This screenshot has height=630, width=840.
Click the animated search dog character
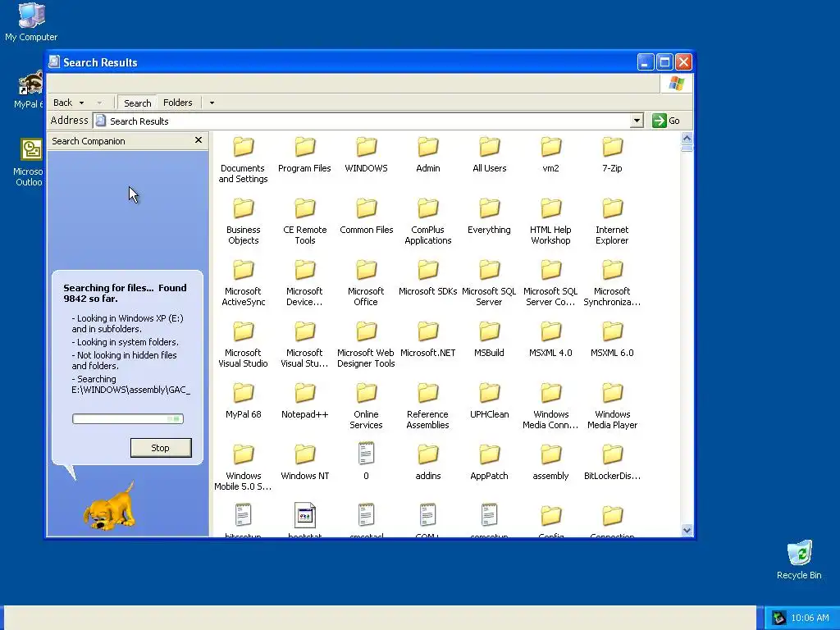pos(110,505)
